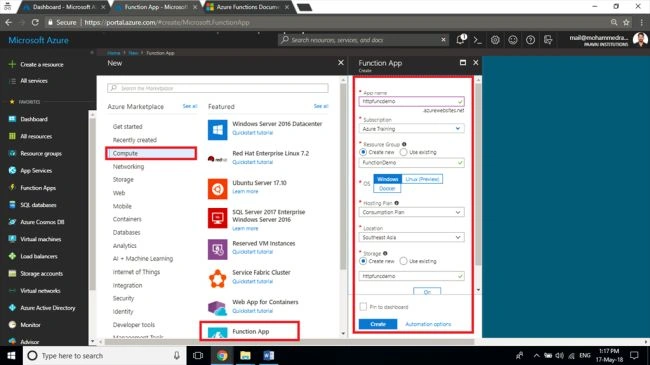Choose Linux (Preview) OS option
650x365 pixels.
(422, 179)
